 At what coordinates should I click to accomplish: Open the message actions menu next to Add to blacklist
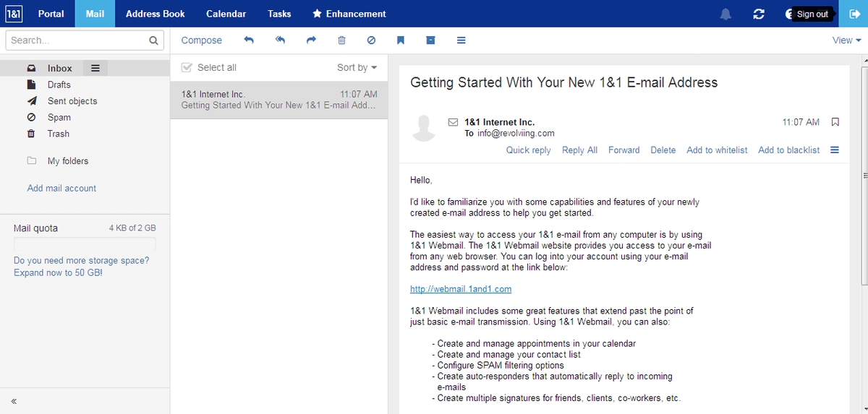[835, 150]
